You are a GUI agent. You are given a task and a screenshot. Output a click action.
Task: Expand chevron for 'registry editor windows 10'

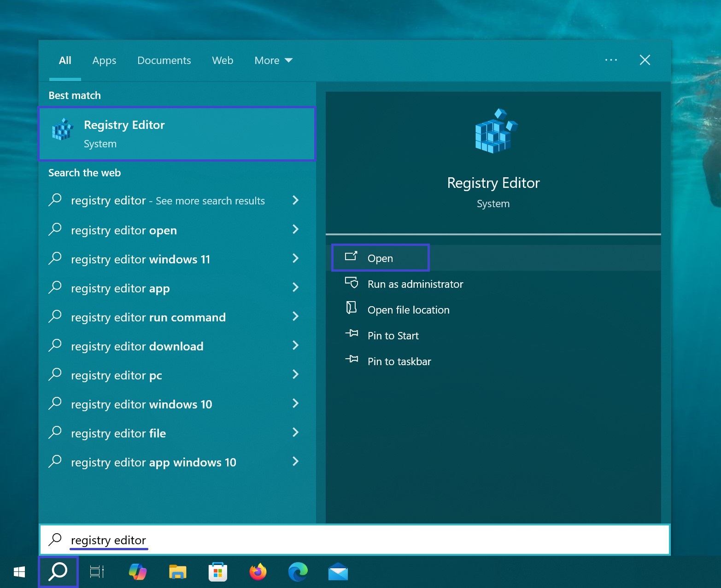(296, 403)
